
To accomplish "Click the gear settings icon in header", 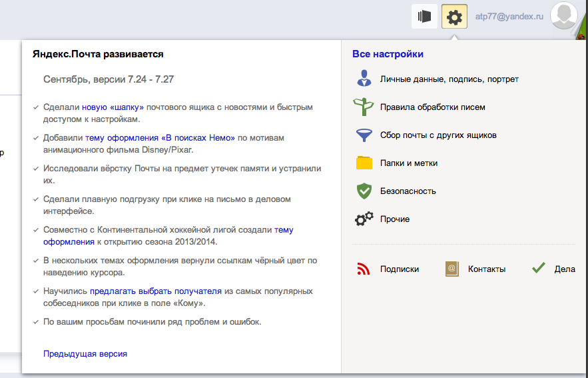I will click(x=454, y=17).
